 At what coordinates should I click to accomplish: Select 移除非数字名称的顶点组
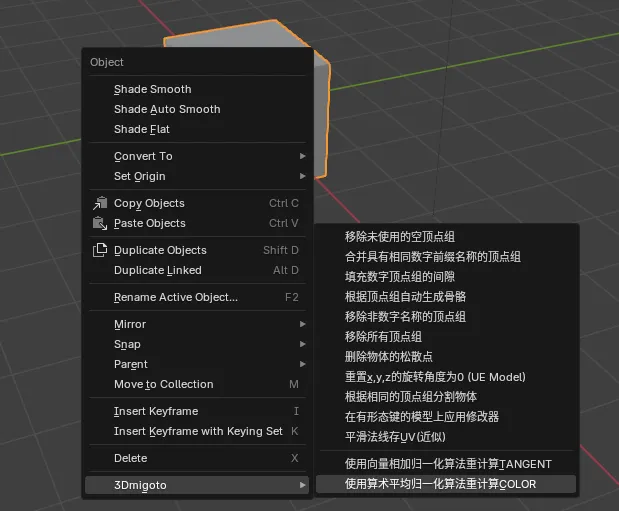446,317
